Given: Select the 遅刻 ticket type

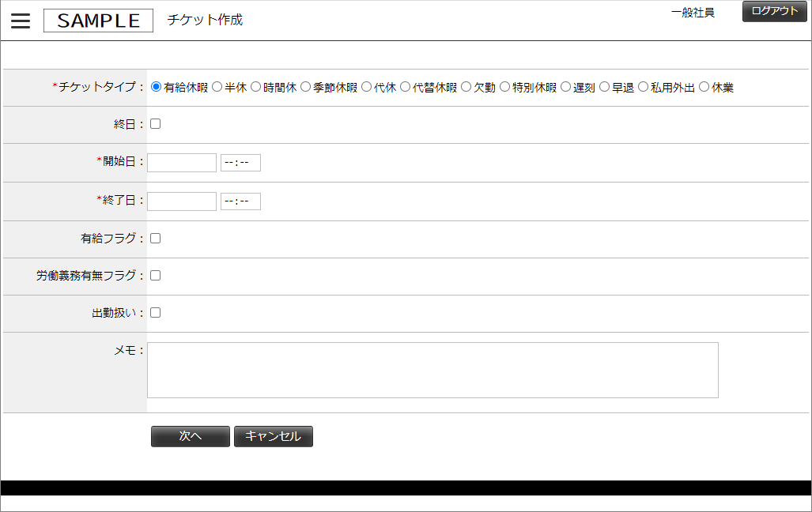Looking at the screenshot, I should [x=565, y=87].
